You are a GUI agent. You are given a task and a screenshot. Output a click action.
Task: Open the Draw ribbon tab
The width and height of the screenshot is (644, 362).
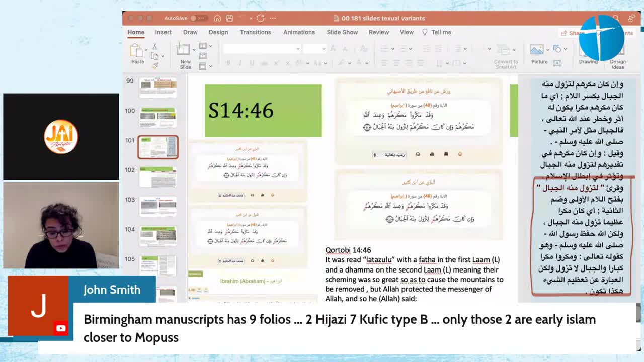click(190, 32)
